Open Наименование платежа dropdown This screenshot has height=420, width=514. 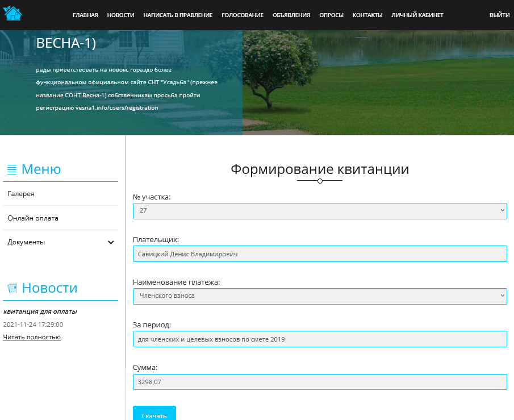click(320, 296)
